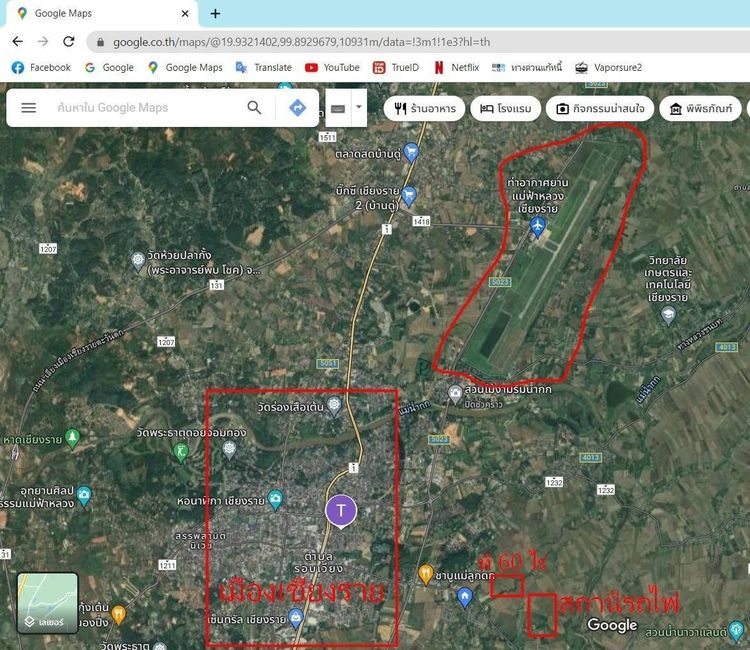Image resolution: width=750 pixels, height=650 pixels.
Task: Open the Google Maps hamburger menu
Action: pyautogui.click(x=29, y=108)
